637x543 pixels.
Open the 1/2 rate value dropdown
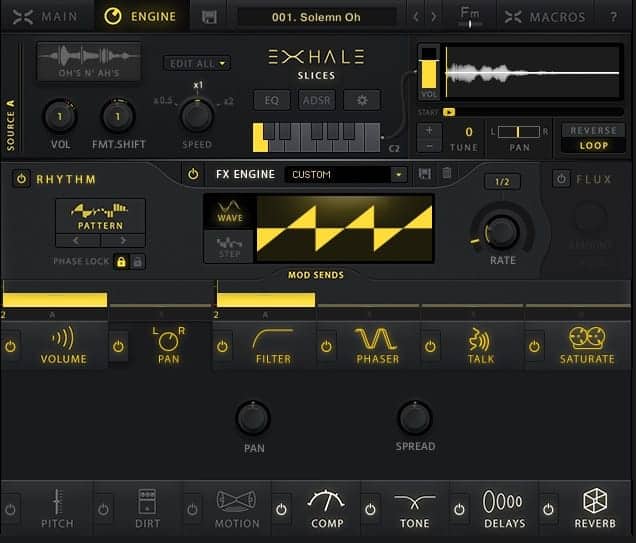coord(502,182)
